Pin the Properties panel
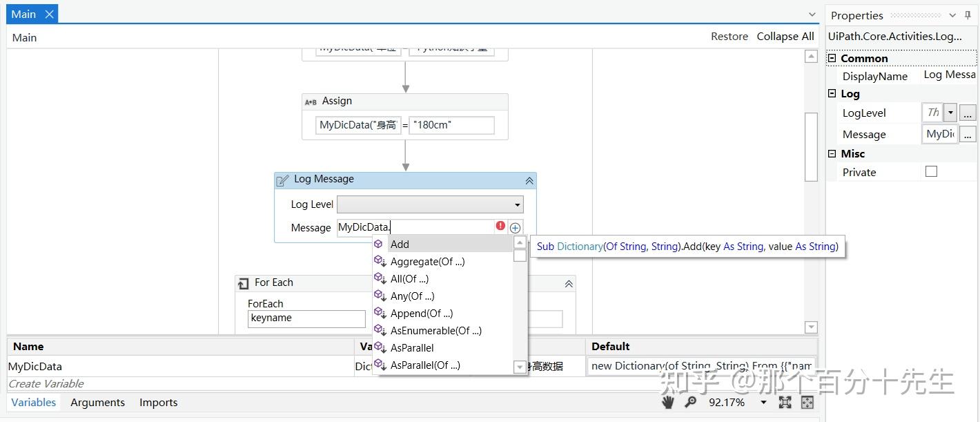The height and width of the screenshot is (422, 980). tap(968, 15)
